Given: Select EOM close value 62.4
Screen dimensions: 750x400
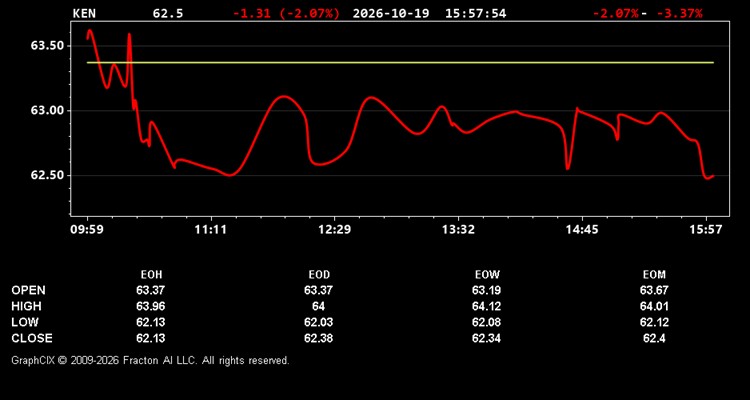Looking at the screenshot, I should (654, 338).
